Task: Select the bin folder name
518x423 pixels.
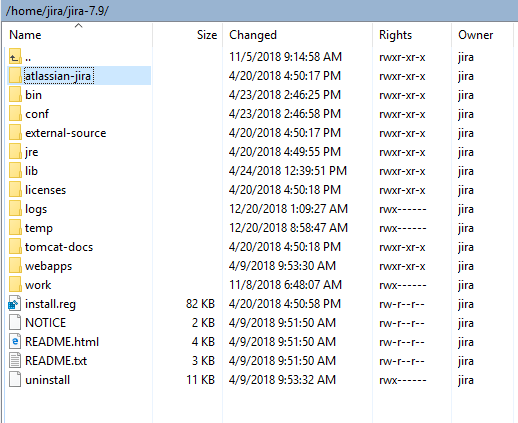Action: [33, 95]
